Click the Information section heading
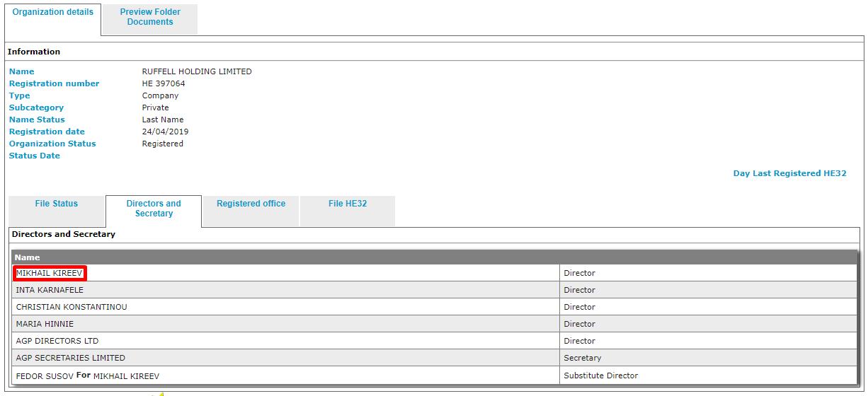Image resolution: width=868 pixels, height=396 pixels. point(34,52)
